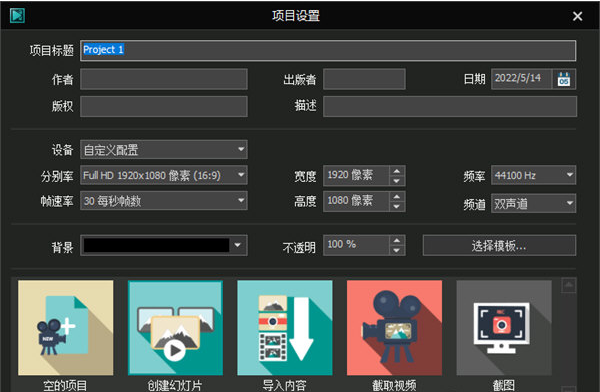Open the 分别率 dropdown showing Full HD 1920x1080
This screenshot has width=600, height=392.
tap(164, 175)
